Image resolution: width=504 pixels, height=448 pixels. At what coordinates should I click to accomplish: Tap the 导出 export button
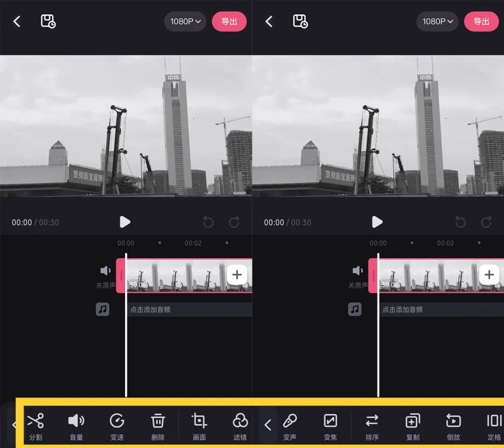(x=229, y=21)
